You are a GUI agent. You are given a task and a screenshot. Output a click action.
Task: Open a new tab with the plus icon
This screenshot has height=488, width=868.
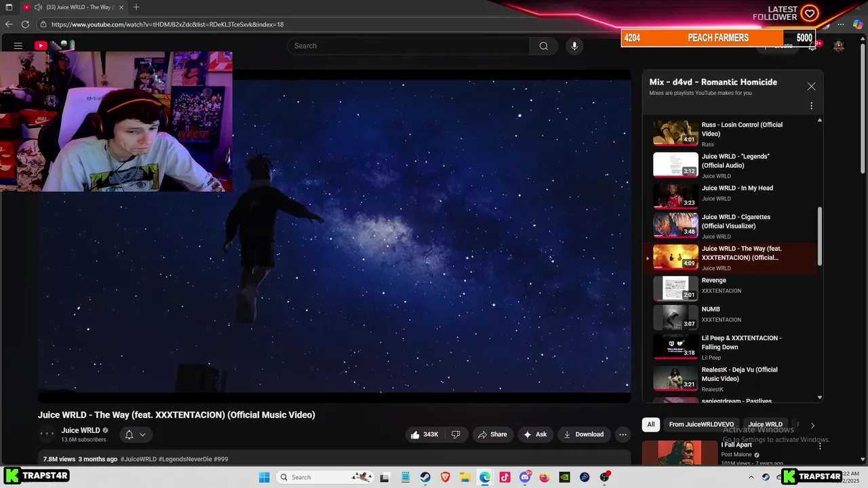pyautogui.click(x=136, y=7)
